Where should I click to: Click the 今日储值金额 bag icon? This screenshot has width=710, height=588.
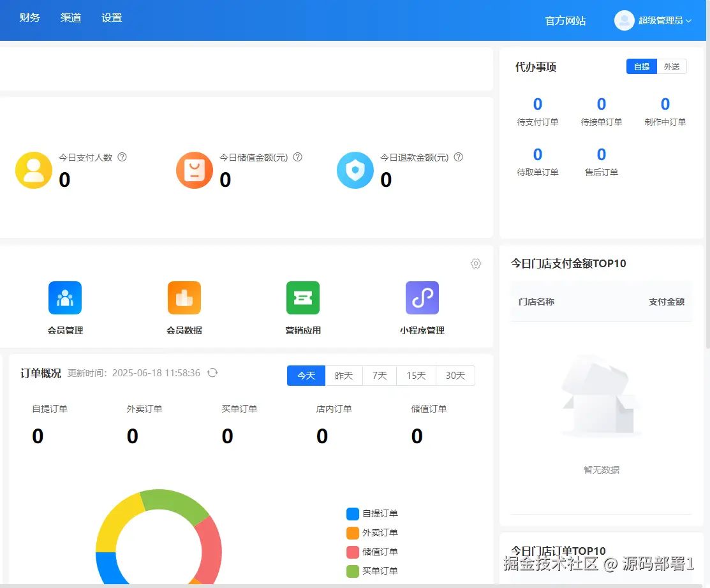click(x=195, y=170)
